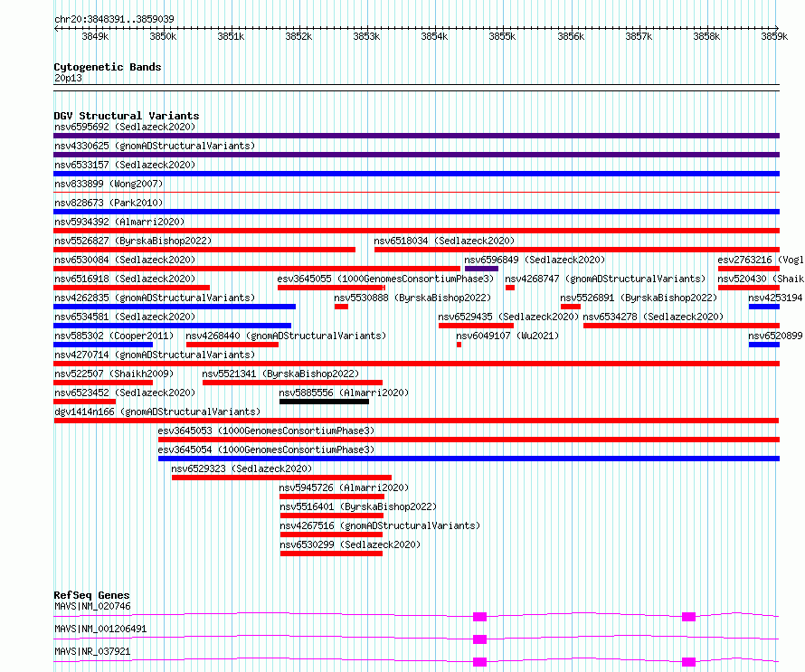
Task: Open nsv585302 (Cooper2011) variant
Action: coord(114,336)
